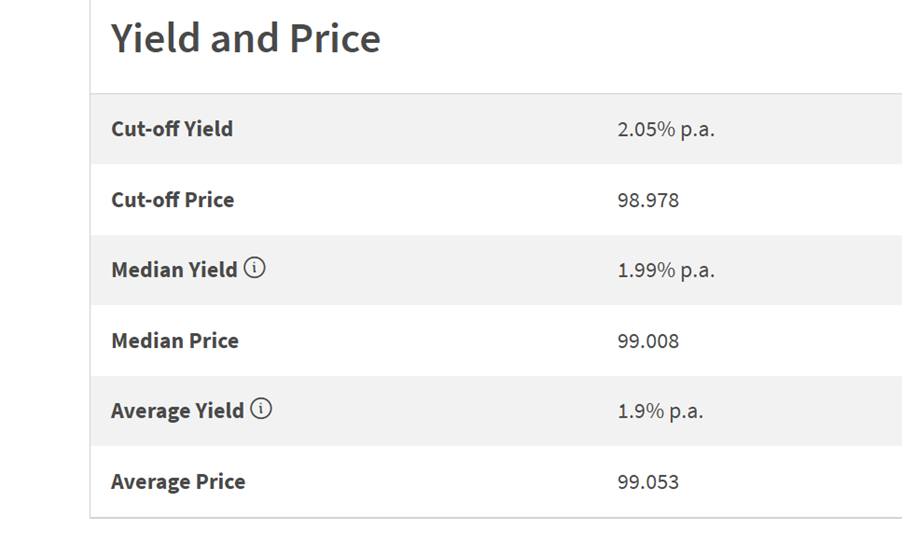The height and width of the screenshot is (544, 902).
Task: Select the Cut-off Yield label
Action: click(x=172, y=129)
